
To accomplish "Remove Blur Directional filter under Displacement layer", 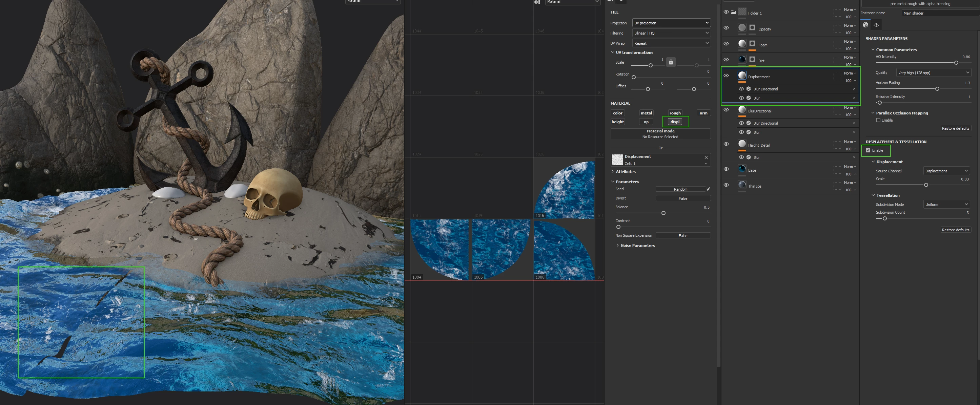I will tap(854, 89).
